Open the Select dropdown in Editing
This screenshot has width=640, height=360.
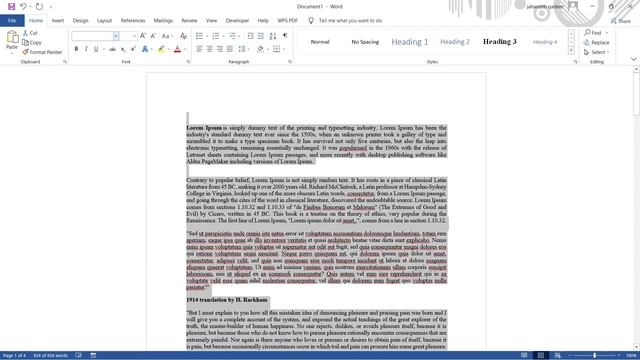click(597, 52)
